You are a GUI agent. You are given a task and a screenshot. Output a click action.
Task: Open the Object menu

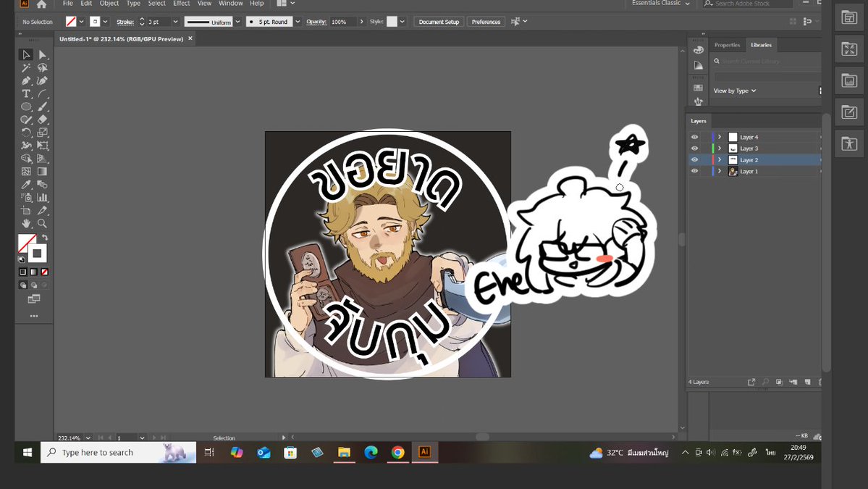click(x=109, y=4)
